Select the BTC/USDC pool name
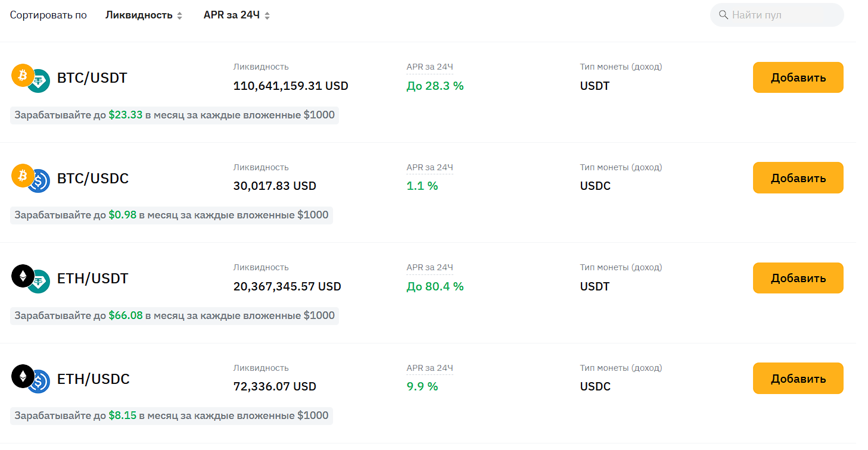This screenshot has width=868, height=450. click(93, 178)
